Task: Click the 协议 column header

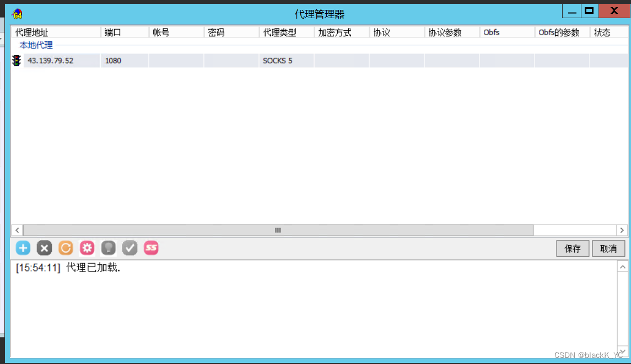Action: coord(397,32)
